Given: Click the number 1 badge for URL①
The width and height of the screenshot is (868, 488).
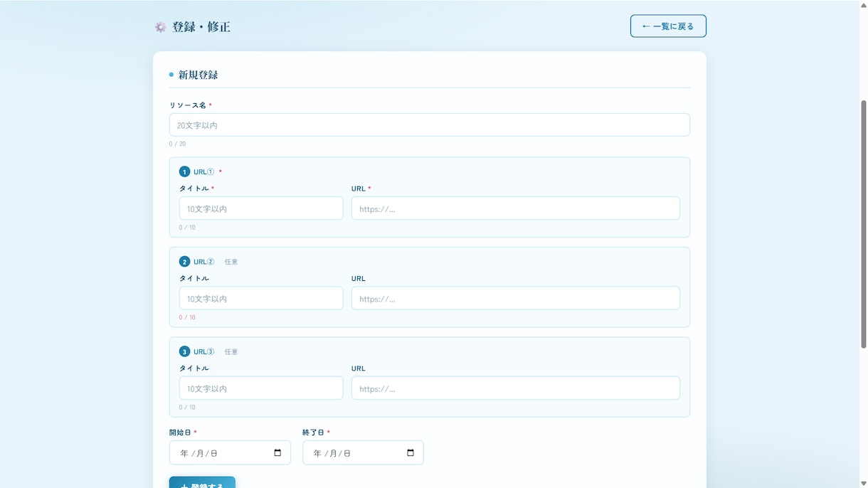Looking at the screenshot, I should tap(185, 171).
